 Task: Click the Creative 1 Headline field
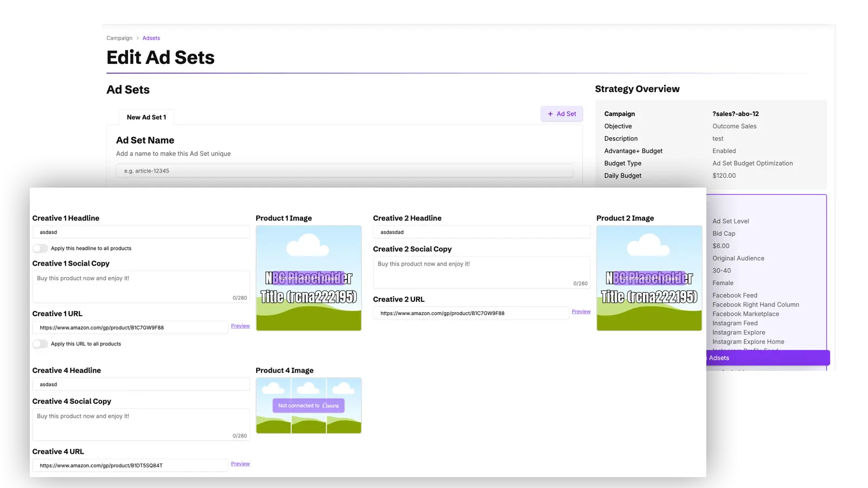(x=141, y=232)
